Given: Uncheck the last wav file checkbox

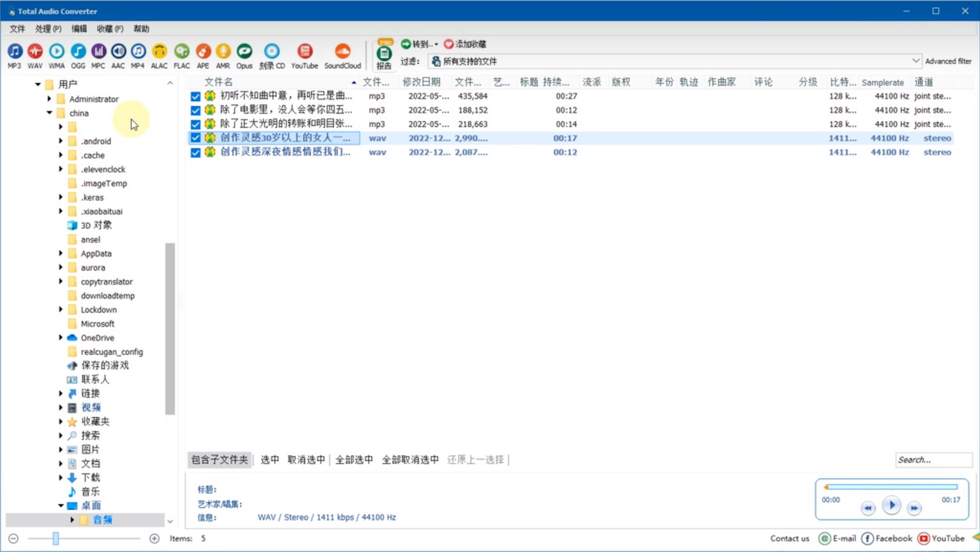Looking at the screenshot, I should [195, 153].
